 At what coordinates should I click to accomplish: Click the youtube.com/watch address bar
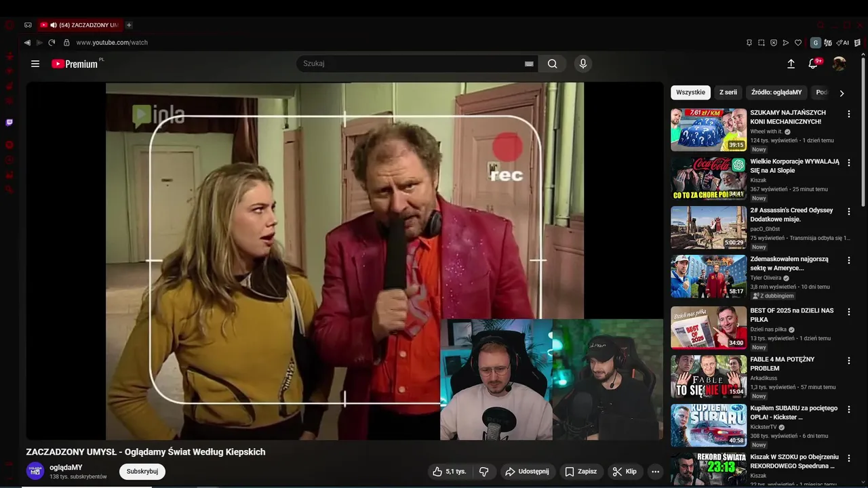click(x=112, y=43)
